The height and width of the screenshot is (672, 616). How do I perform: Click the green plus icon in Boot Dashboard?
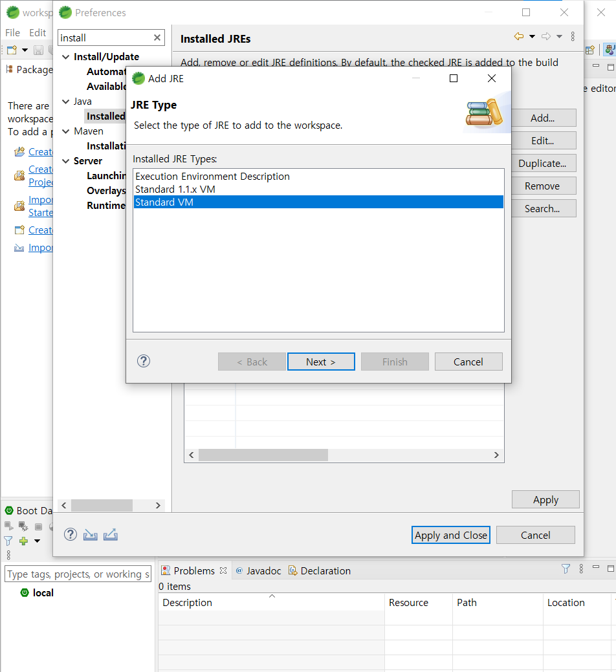(x=23, y=541)
